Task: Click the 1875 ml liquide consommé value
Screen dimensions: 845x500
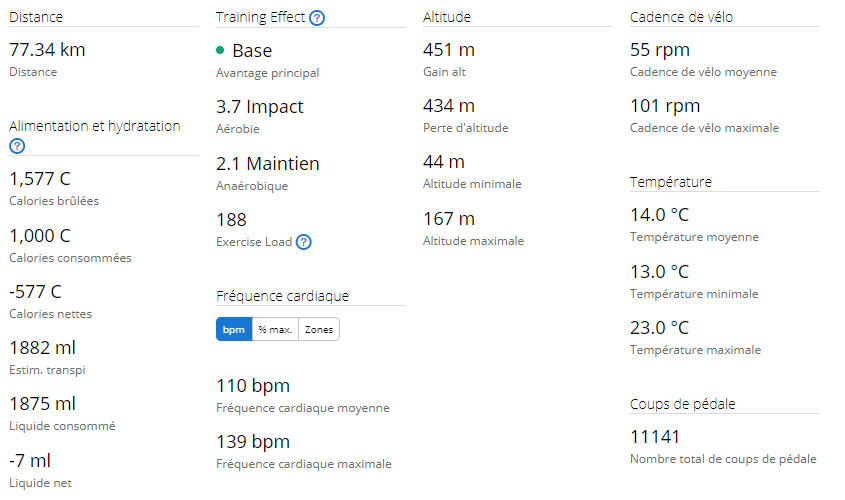Action: (43, 404)
